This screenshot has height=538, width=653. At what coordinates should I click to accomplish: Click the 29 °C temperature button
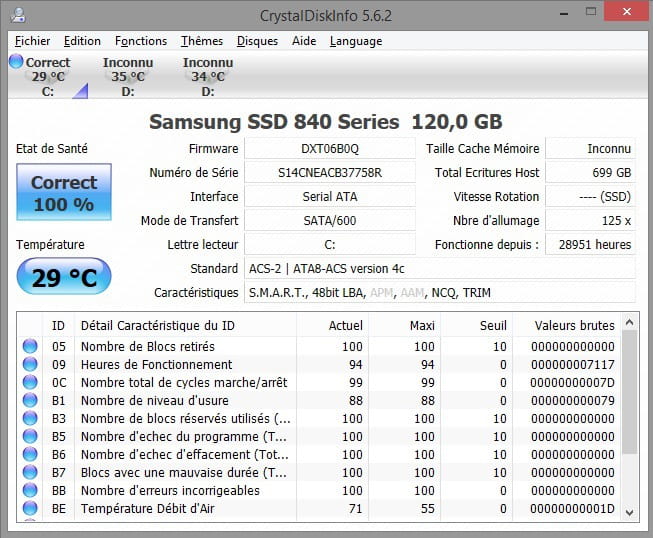coord(64,276)
